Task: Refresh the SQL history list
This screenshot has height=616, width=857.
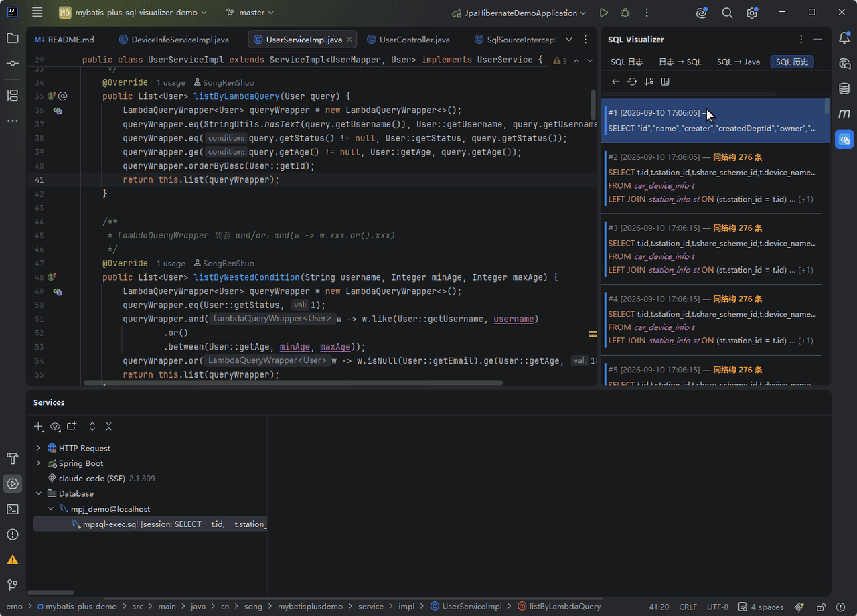Action: (x=632, y=82)
